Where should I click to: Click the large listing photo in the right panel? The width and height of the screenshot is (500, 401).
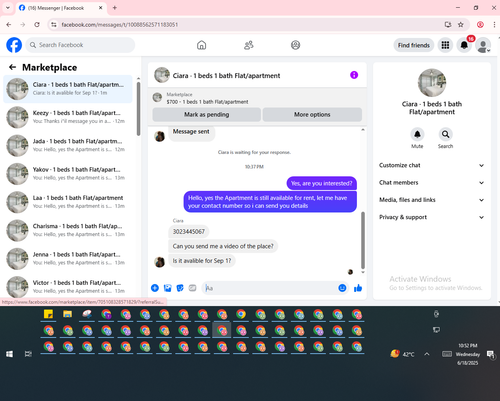pos(432,83)
